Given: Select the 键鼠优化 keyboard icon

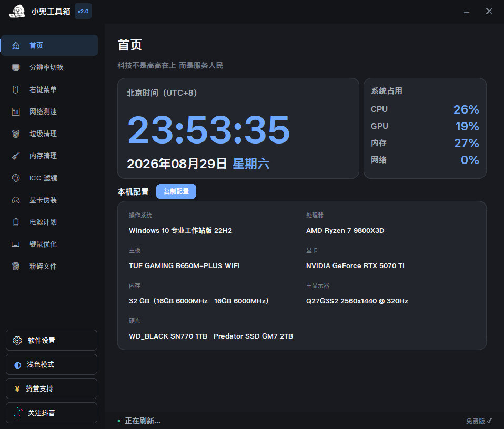Looking at the screenshot, I should (x=16, y=244).
